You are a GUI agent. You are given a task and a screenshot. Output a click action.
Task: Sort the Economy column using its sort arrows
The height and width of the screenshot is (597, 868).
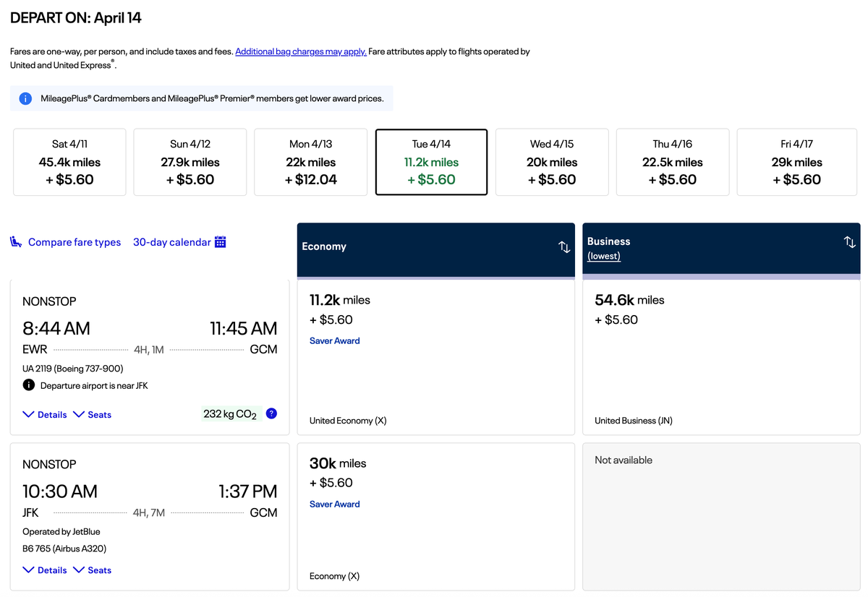[x=564, y=246]
